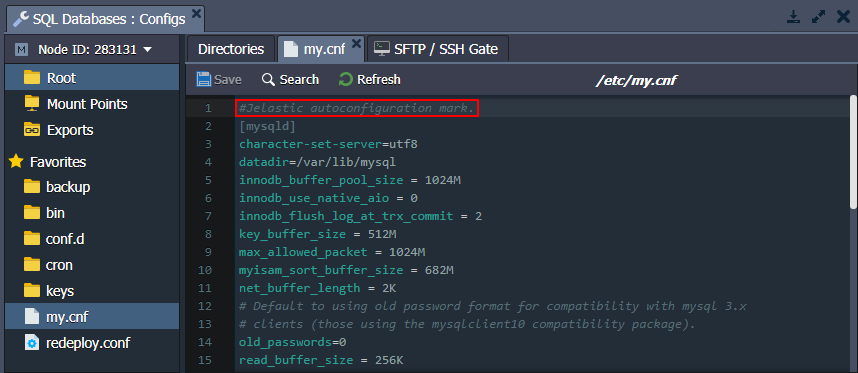Screen dimensions: 858x373
Task: Close the SQL Databases : Configs tab
Action: coord(196,13)
